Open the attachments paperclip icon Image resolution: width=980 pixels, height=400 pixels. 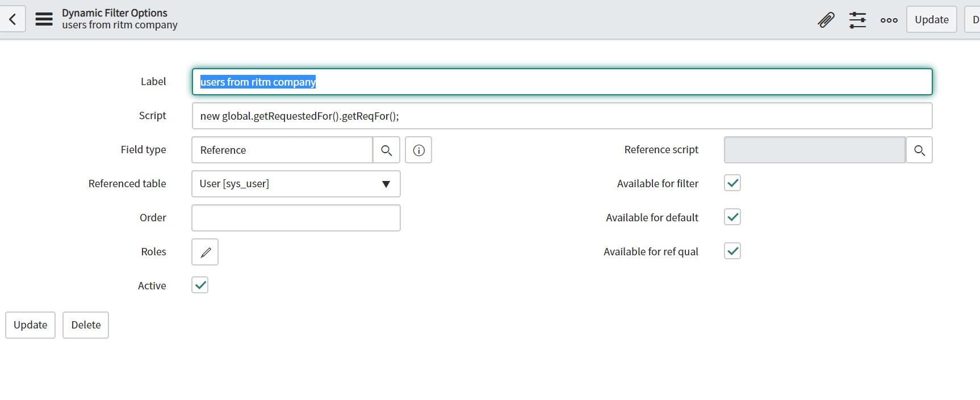(x=826, y=20)
